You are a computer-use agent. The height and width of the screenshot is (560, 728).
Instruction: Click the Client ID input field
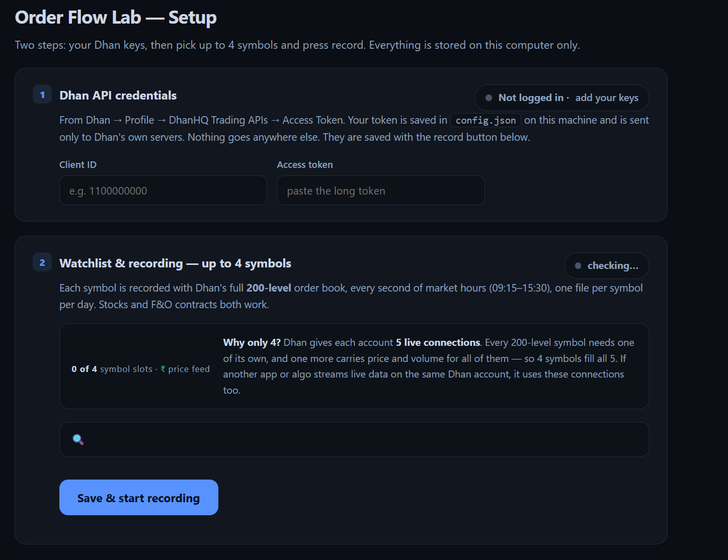(163, 191)
